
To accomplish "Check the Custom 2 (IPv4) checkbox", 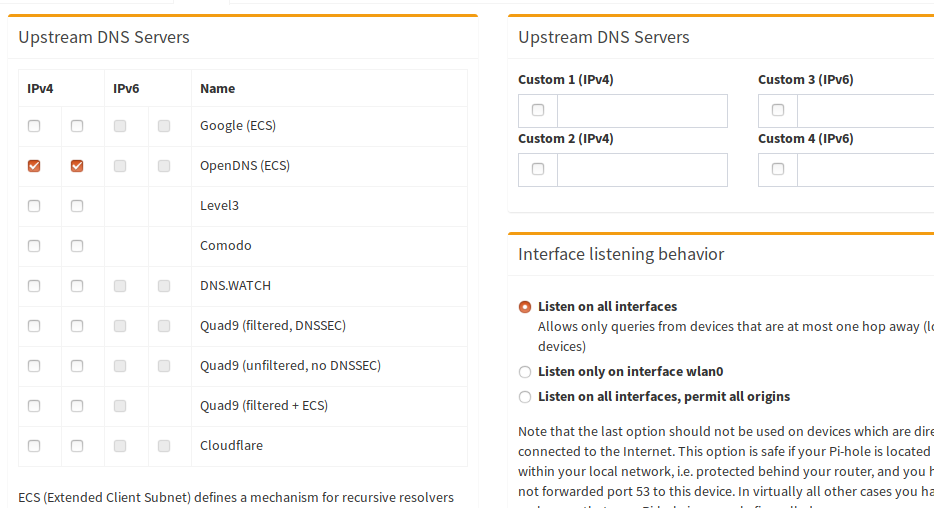I will tap(538, 170).
